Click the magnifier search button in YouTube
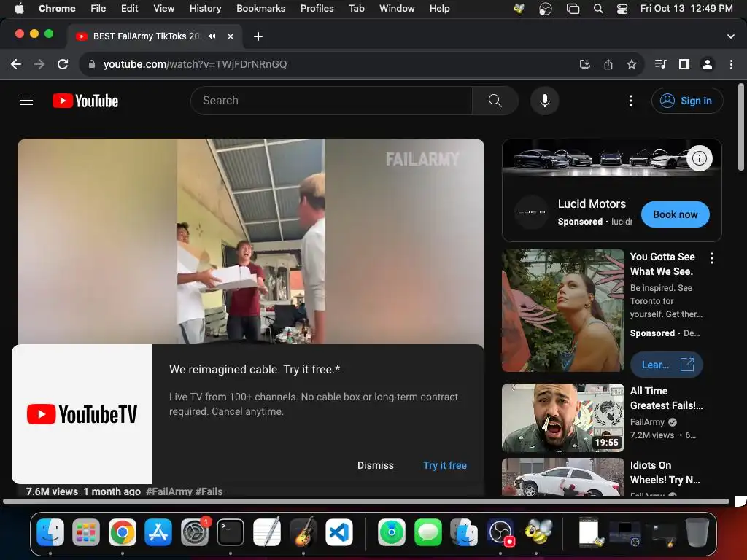The image size is (747, 560). click(x=495, y=101)
